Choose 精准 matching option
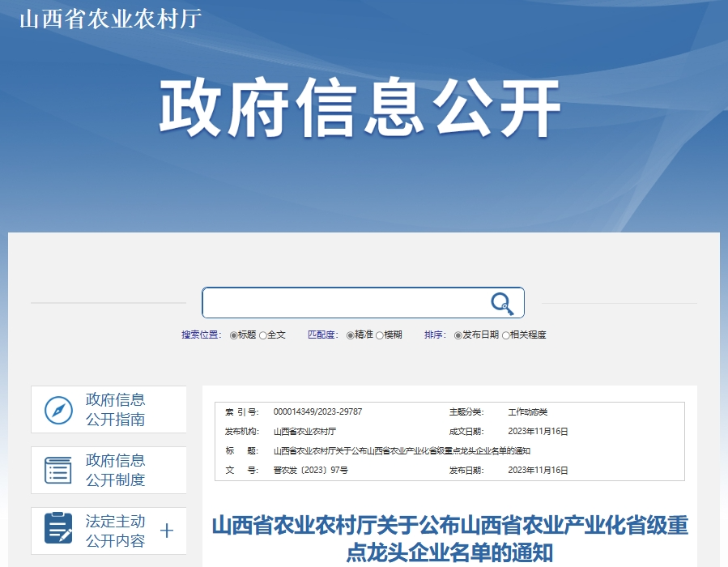This screenshot has height=567, width=728. coord(351,335)
